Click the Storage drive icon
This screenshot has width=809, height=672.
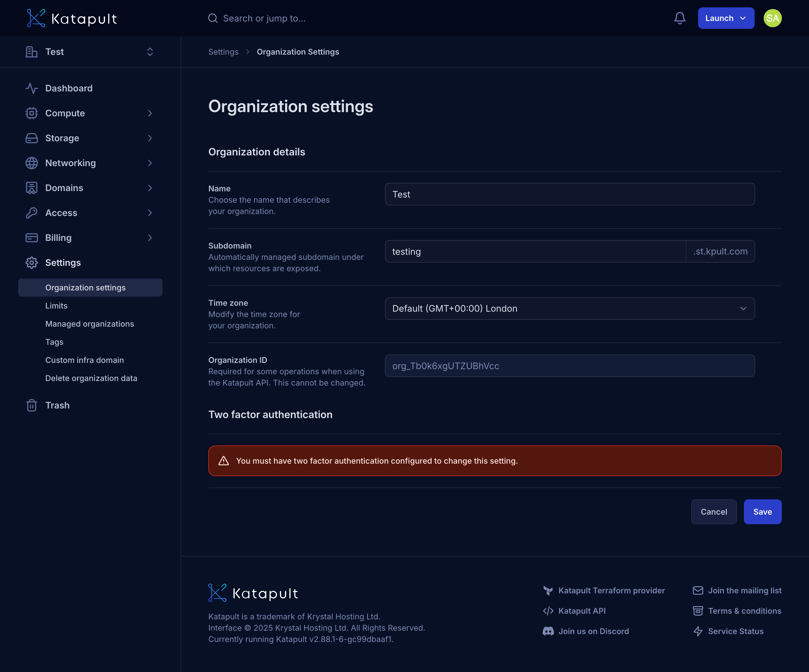click(x=32, y=138)
